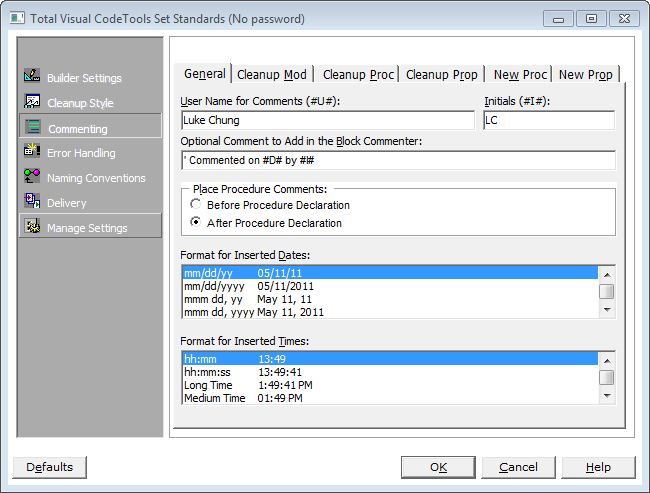Select 'mmm dd, yyyy' date format row
Screen dimensions: 650x493
pos(390,312)
